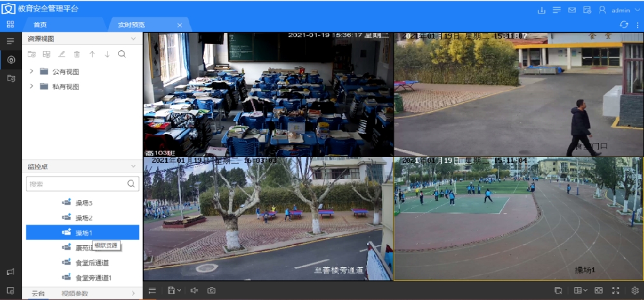Select the 至善楼旁通道 video pane
644x300 pixels.
click(x=268, y=219)
